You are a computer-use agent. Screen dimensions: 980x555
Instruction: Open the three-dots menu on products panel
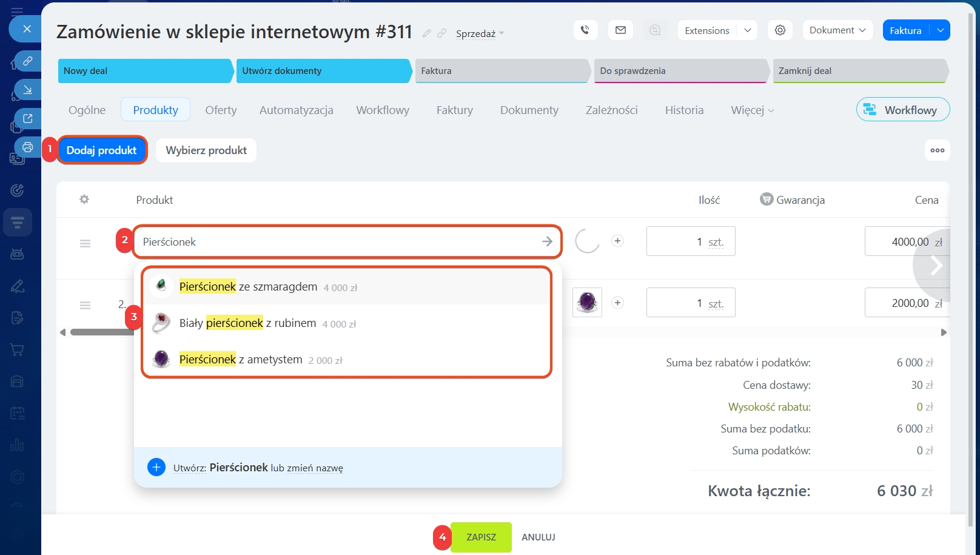(x=937, y=150)
